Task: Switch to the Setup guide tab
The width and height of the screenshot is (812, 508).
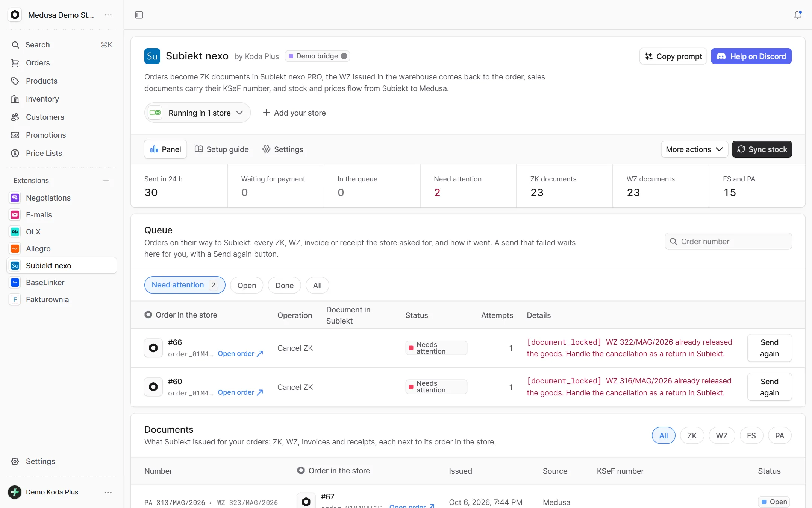Action: (x=222, y=149)
